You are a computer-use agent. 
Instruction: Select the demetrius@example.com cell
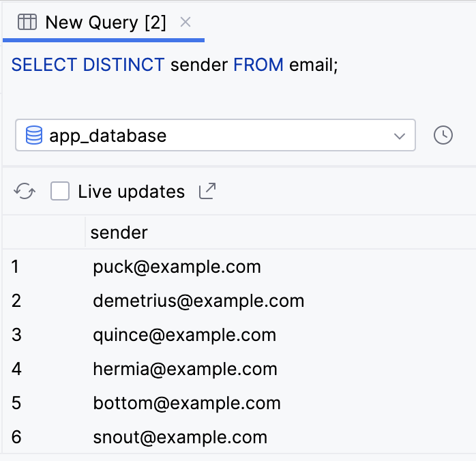click(198, 301)
